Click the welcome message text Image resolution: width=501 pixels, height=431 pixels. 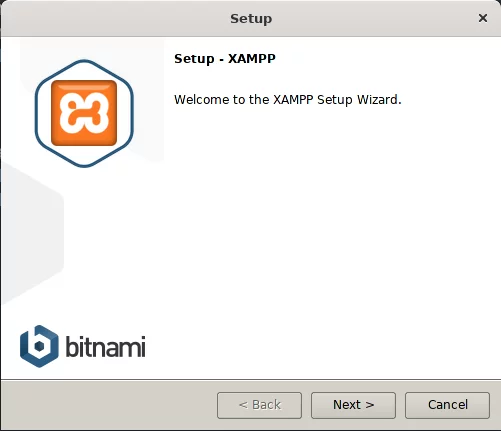pyautogui.click(x=288, y=100)
